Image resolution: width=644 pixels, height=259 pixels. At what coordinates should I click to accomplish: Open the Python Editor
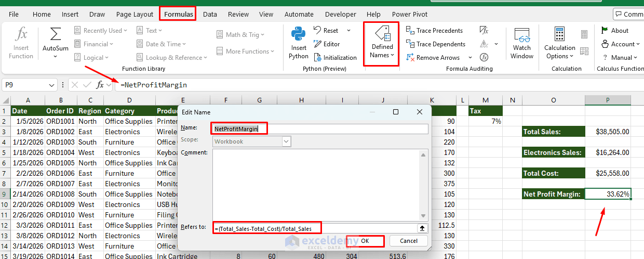click(x=327, y=44)
